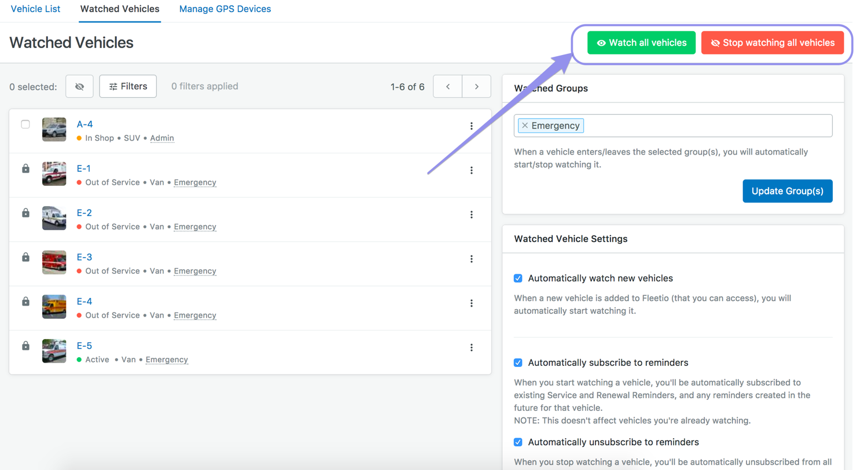This screenshot has width=868, height=470.
Task: Click the E-1 ambulance thumbnail
Action: [x=54, y=174]
